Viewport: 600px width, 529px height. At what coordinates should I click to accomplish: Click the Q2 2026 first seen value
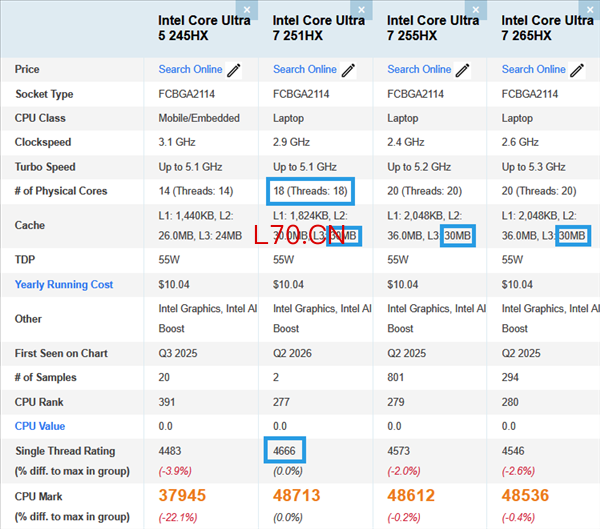tap(292, 353)
